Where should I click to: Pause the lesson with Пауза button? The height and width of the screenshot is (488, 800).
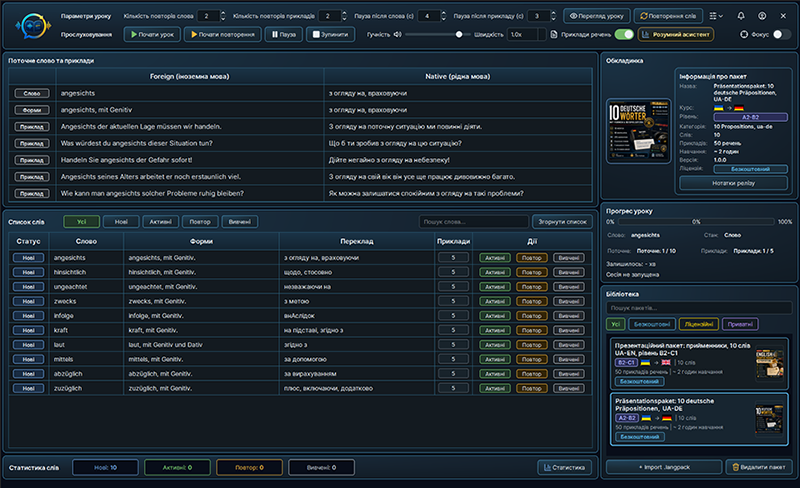[x=284, y=34]
